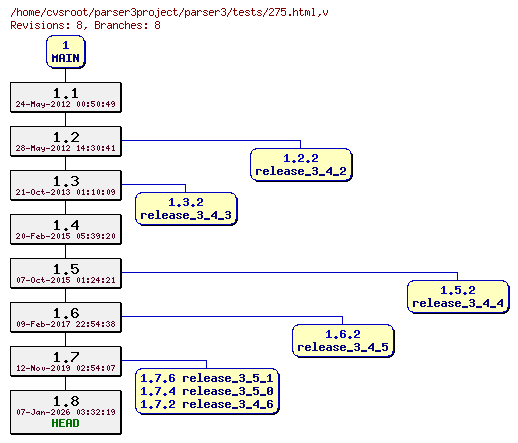Click the file path 275.html,v title
Screen dimensions: 518x443
pyautogui.click(x=169, y=12)
